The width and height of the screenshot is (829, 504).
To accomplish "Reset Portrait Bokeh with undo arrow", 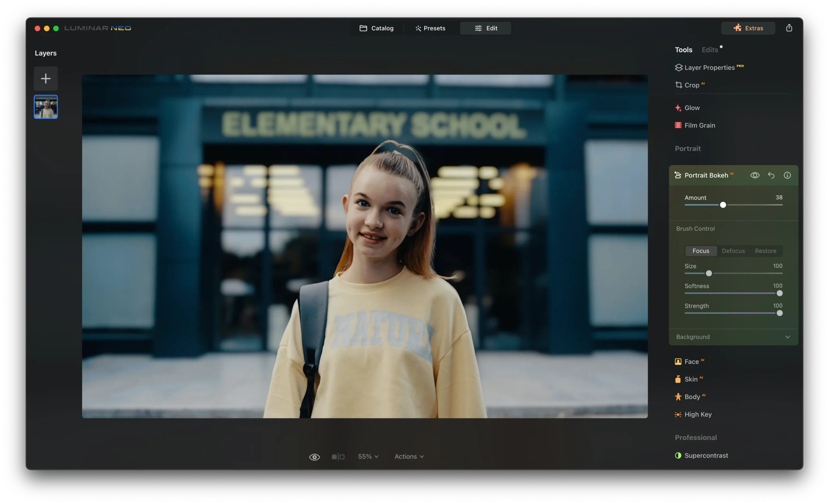I will [x=771, y=175].
